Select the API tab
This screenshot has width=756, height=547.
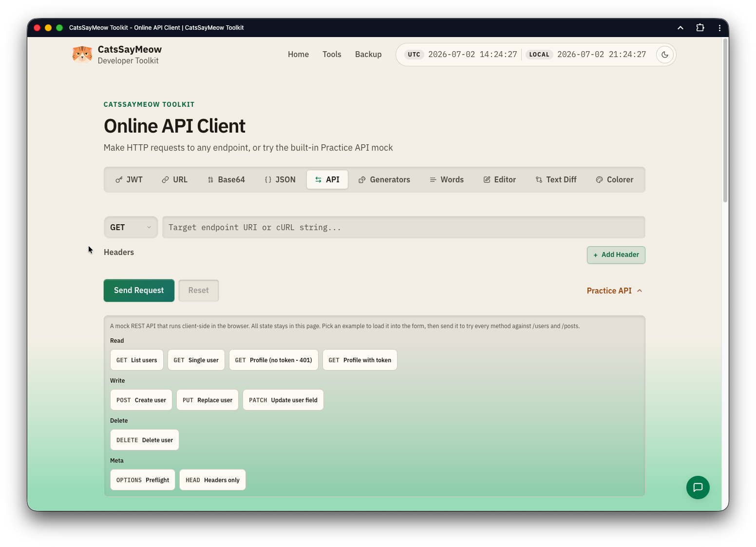pyautogui.click(x=327, y=179)
